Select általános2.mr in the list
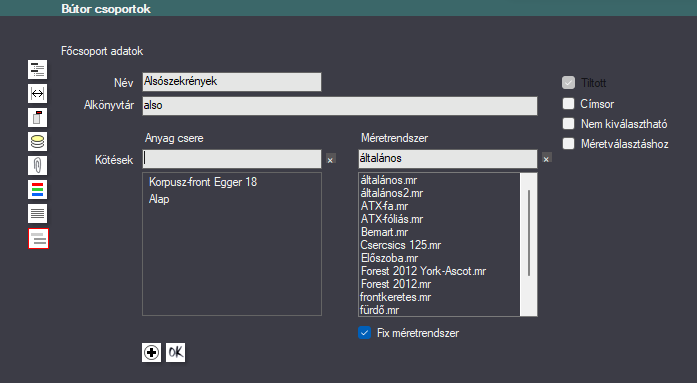The image size is (697, 383). [392, 193]
